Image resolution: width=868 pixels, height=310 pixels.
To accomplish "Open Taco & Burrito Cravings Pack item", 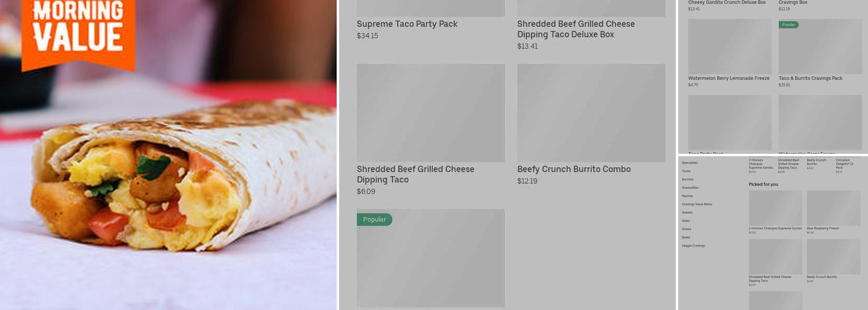I will point(820,46).
